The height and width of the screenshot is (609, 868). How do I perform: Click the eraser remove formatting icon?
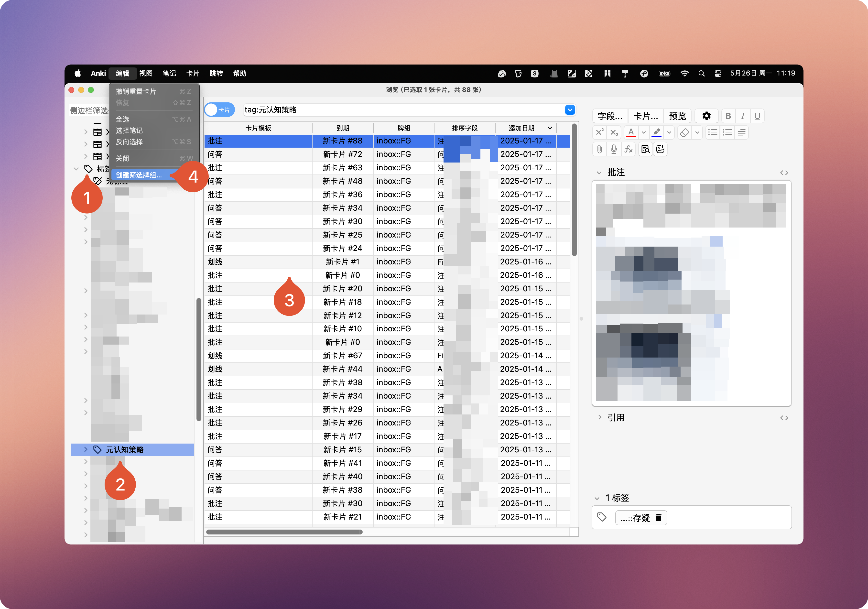pos(684,133)
